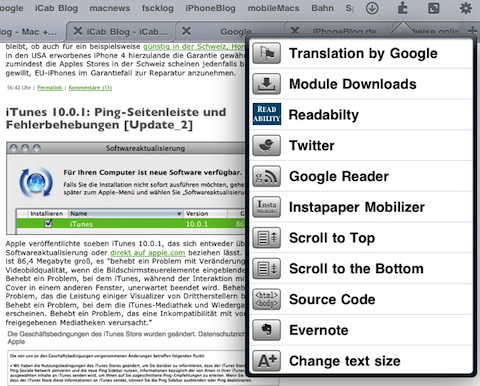Select Change text size entry
The image size is (480, 386).
pos(361,361)
